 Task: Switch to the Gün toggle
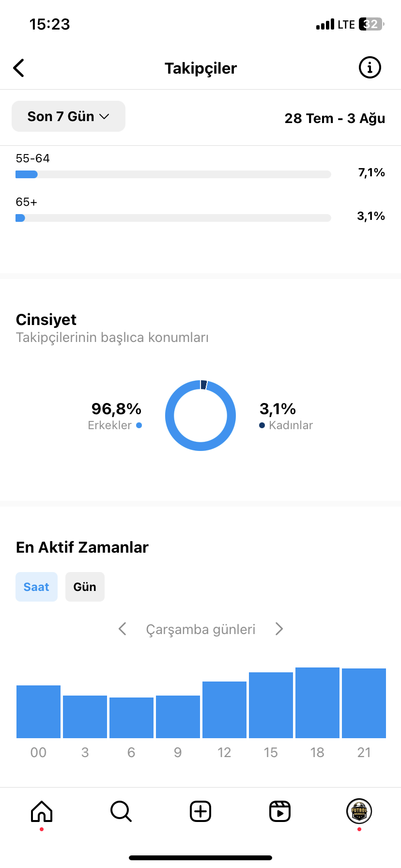pos(85,587)
